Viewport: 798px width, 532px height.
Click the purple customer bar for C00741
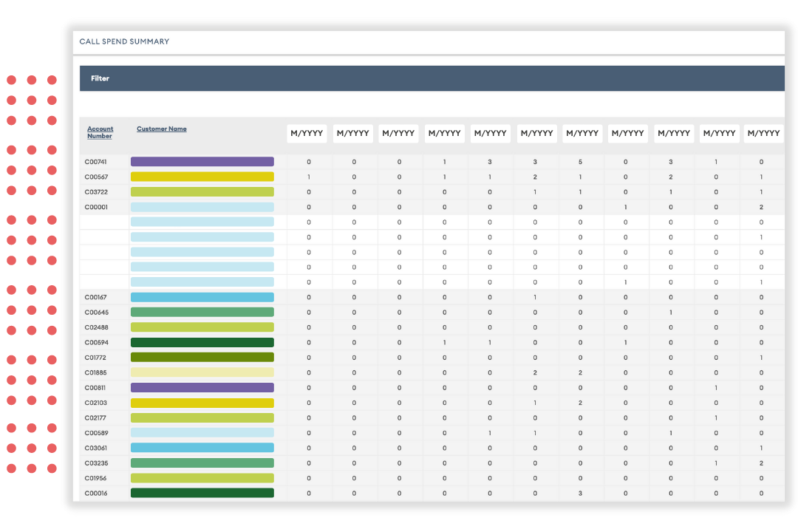(x=202, y=162)
